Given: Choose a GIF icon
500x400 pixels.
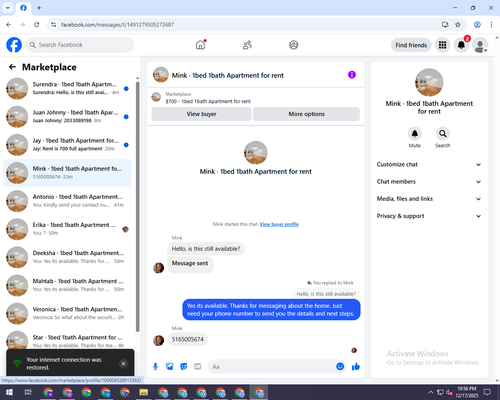Looking at the screenshot, I should pyautogui.click(x=198, y=367).
